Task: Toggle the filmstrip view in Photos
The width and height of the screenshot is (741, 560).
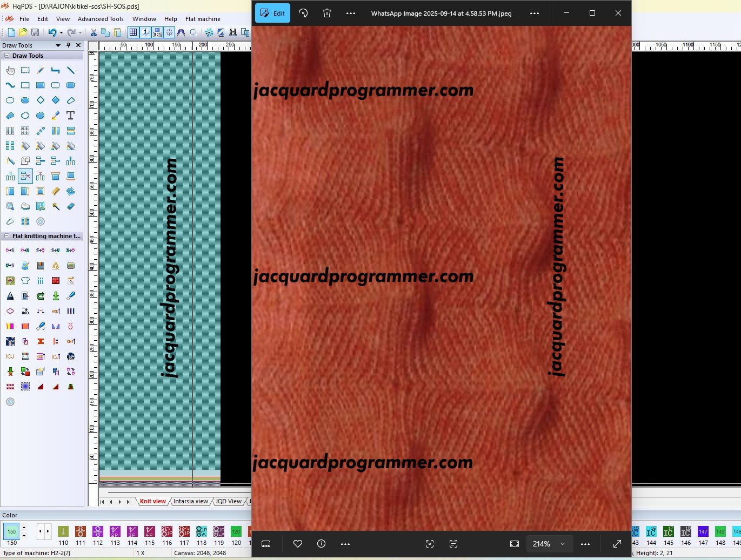Action: 266,544
